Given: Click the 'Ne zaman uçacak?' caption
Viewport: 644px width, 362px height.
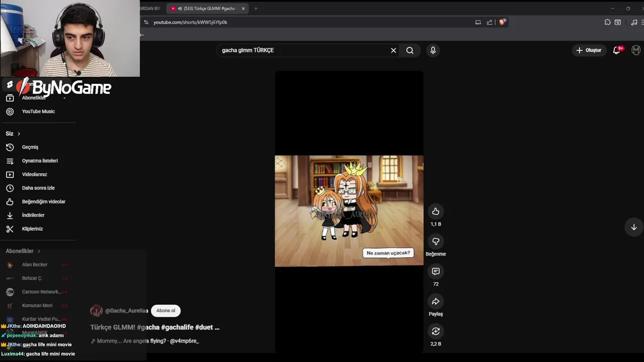Looking at the screenshot, I should (388, 253).
